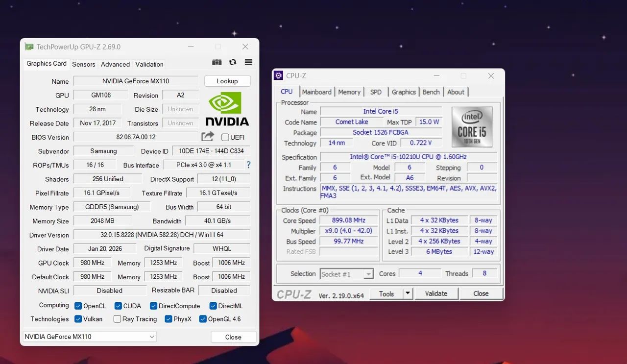Click the Close button in CPU-Z
Viewport: 627px width, 364px height.
click(x=481, y=293)
